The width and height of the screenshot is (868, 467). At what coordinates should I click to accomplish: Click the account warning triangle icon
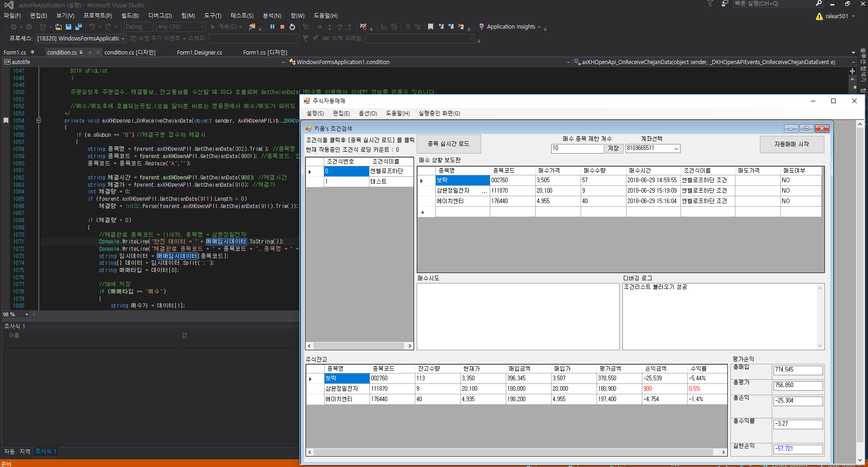(819, 16)
